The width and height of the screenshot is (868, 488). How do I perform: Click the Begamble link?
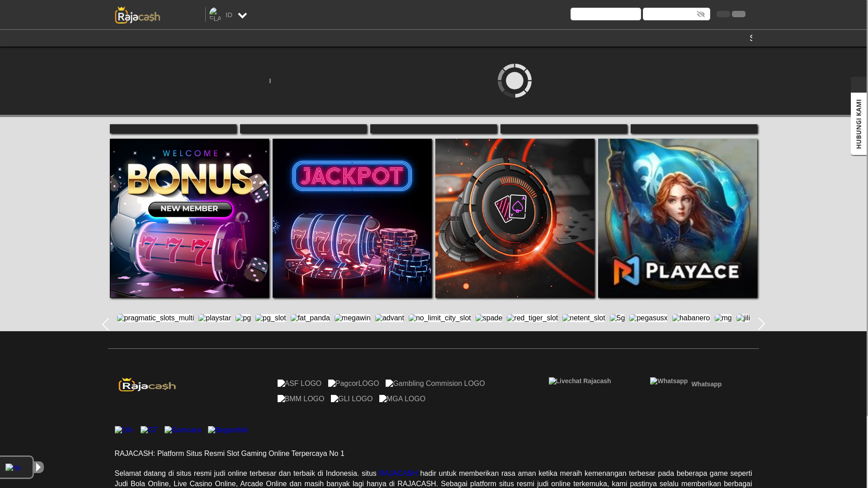[228, 430]
